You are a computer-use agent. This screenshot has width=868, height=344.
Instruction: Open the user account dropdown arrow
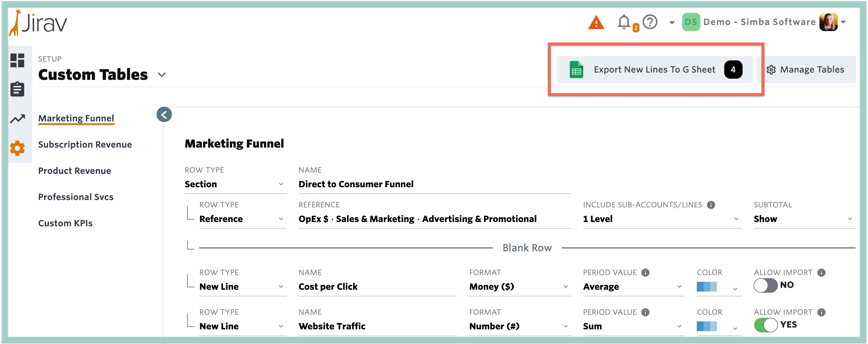(843, 22)
